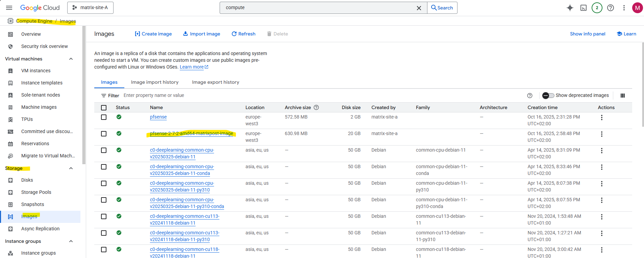Check the select-all checkbox in table header
The image size is (644, 258).
point(104,108)
